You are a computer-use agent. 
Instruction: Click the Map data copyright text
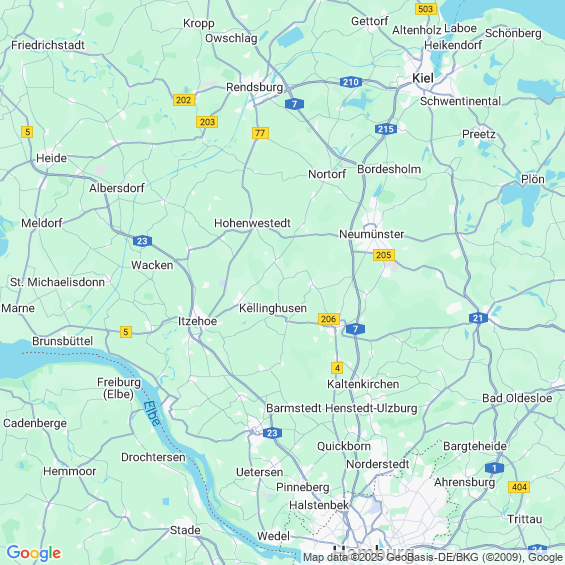click(x=433, y=557)
